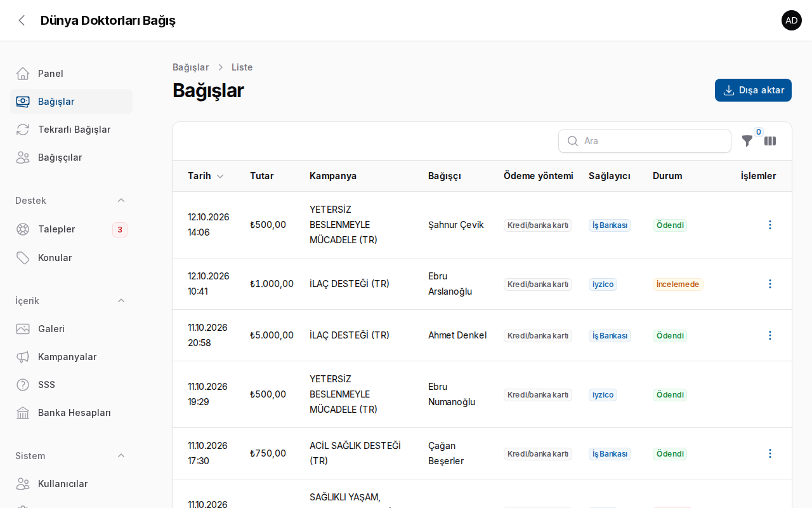Go back using the header arrow icon

pos(22,20)
